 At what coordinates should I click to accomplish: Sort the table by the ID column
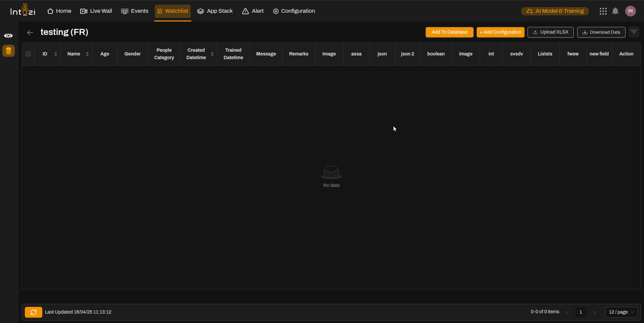pyautogui.click(x=56, y=54)
